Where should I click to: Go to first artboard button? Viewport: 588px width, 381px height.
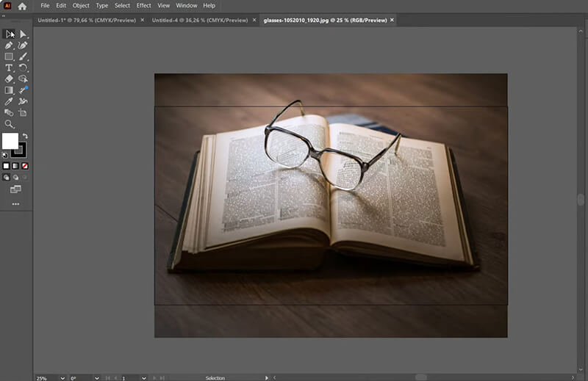(x=108, y=378)
